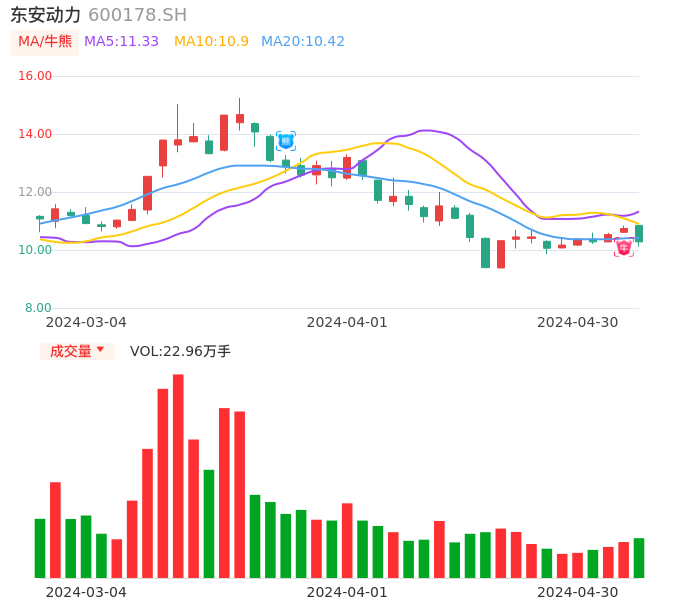Click the MA10:10.9 legend label
The width and height of the screenshot is (686, 606).
coord(211,42)
